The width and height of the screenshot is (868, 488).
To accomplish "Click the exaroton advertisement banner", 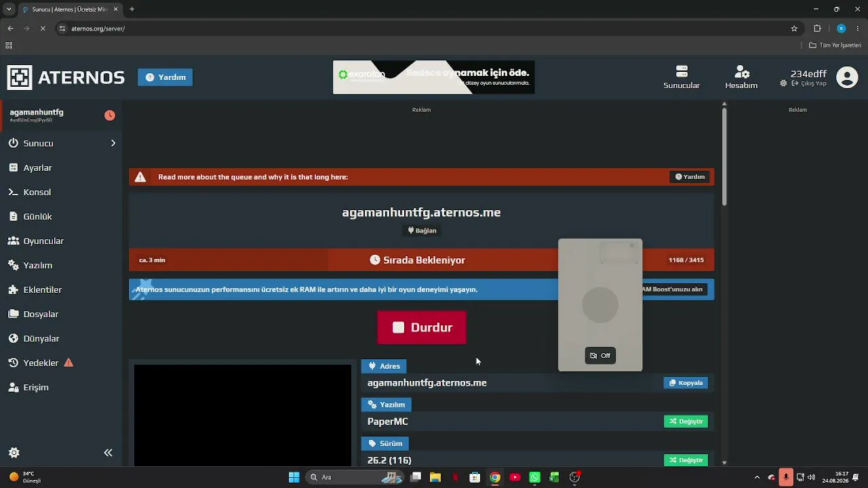I will pyautogui.click(x=433, y=77).
